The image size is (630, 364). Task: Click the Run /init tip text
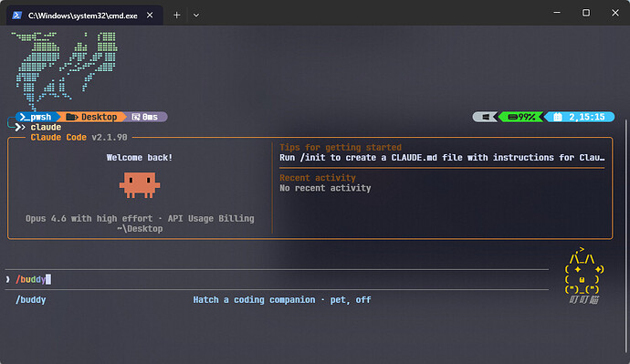click(442, 157)
